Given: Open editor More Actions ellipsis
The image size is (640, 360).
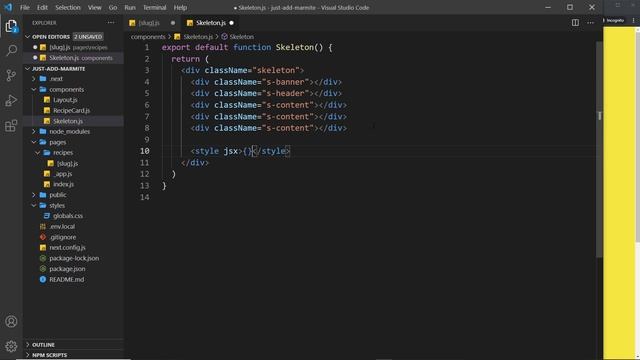Looking at the screenshot, I should pos(590,23).
